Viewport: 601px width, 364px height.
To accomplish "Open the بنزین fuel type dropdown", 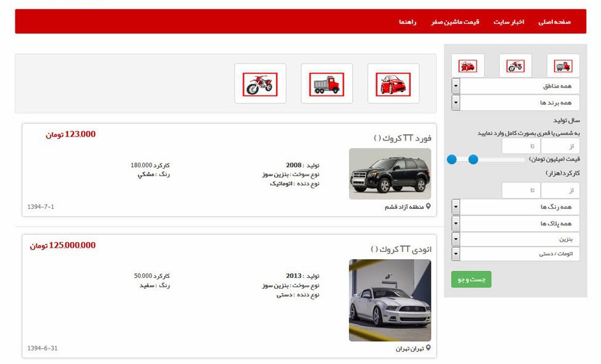I will 515,239.
